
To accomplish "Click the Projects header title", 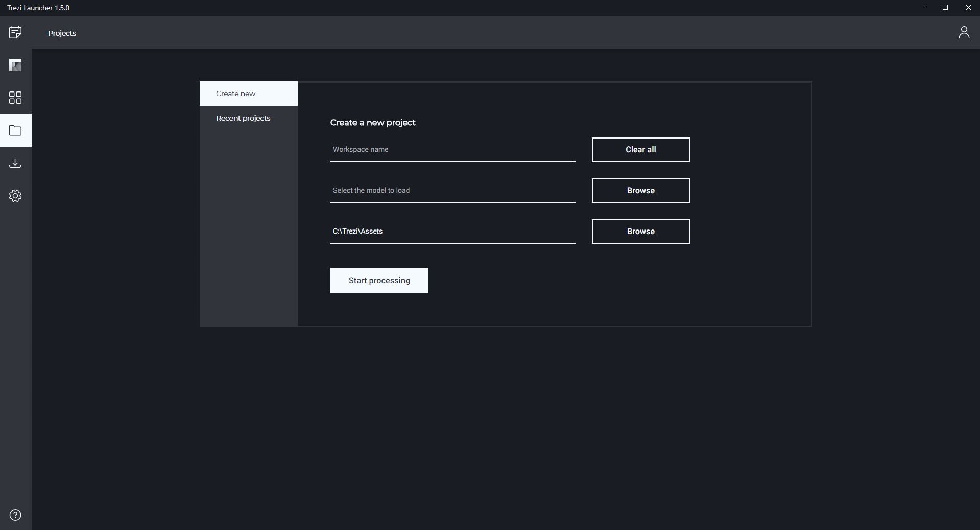I will [62, 33].
